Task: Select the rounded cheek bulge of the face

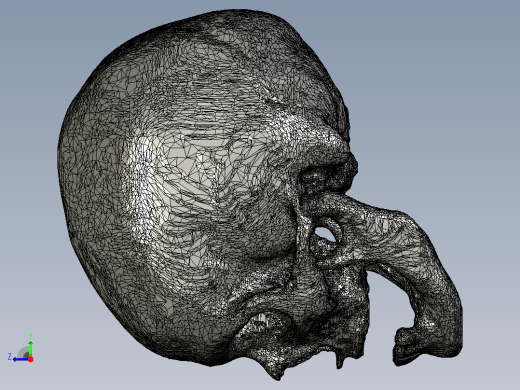Action: 267,233
